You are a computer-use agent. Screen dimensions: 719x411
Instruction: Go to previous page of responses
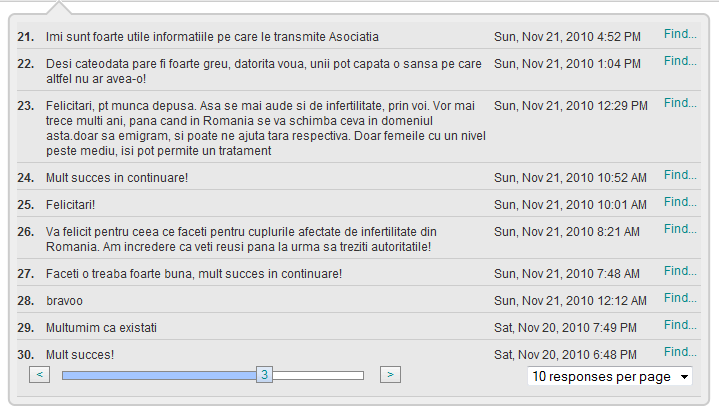click(39, 374)
